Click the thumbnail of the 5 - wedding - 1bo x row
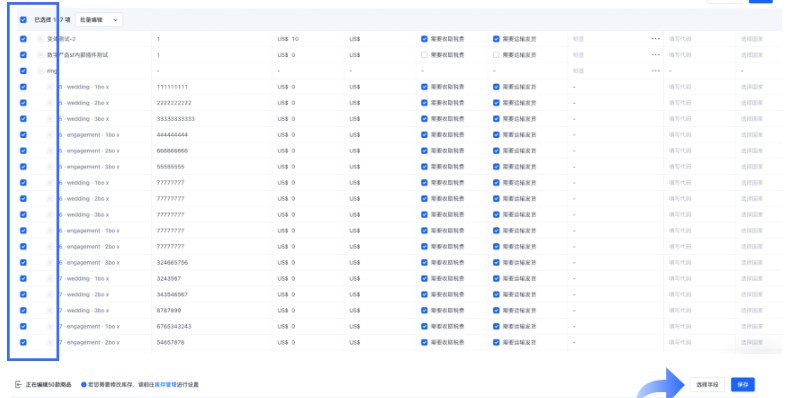 point(50,87)
